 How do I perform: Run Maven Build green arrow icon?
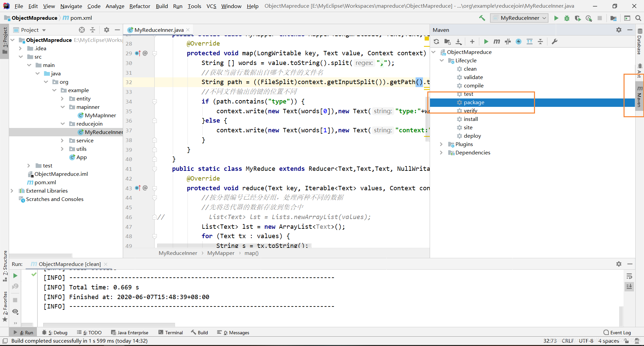pyautogui.click(x=486, y=42)
